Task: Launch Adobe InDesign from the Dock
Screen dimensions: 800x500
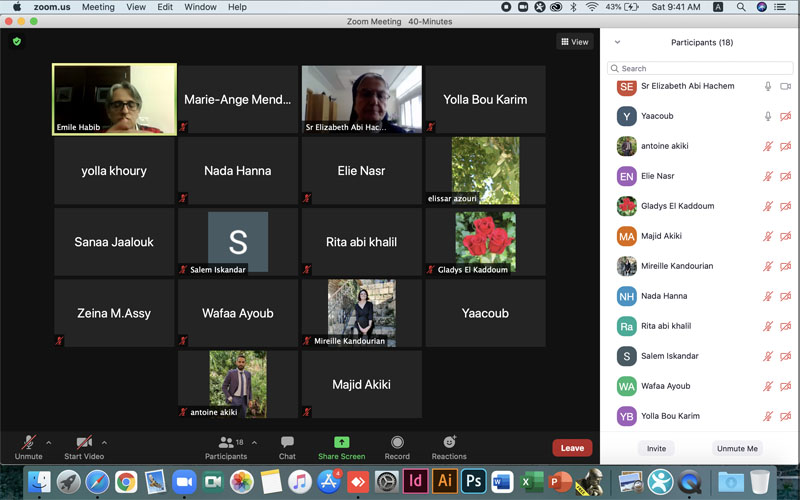Action: pyautogui.click(x=416, y=481)
